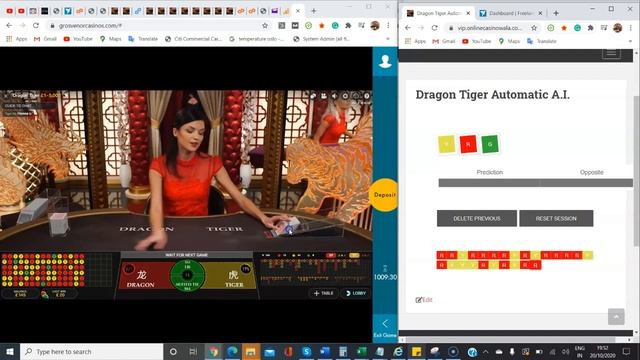This screenshot has width=640, height=360.
Task: Toggle the game sound speaker icon
Action: 334,96
